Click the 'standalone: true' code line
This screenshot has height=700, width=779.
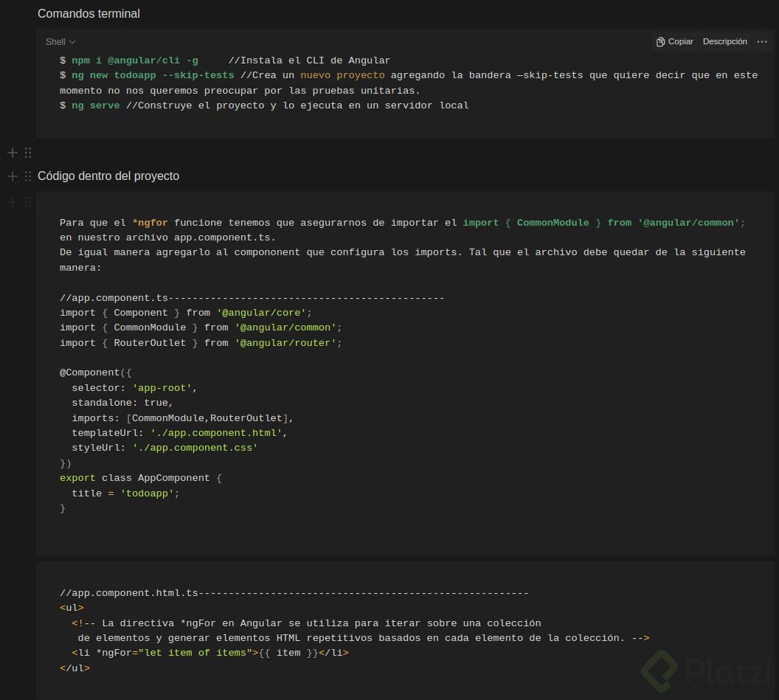point(122,403)
